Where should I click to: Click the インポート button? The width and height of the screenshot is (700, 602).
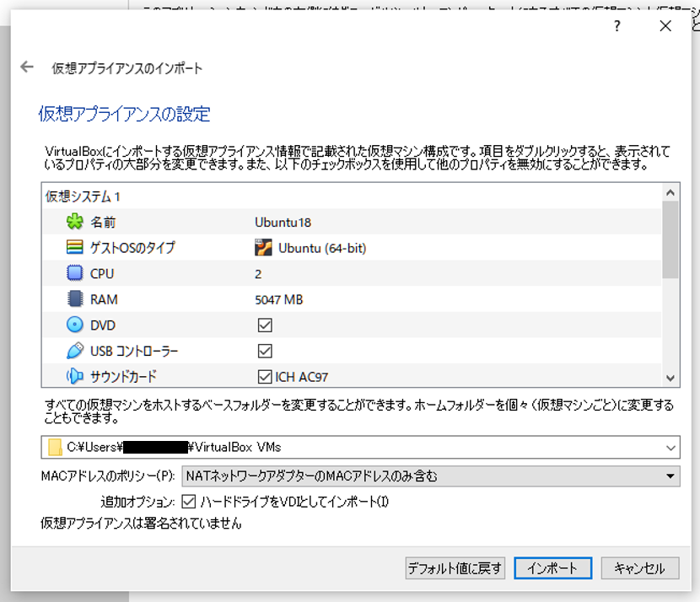[x=552, y=568]
